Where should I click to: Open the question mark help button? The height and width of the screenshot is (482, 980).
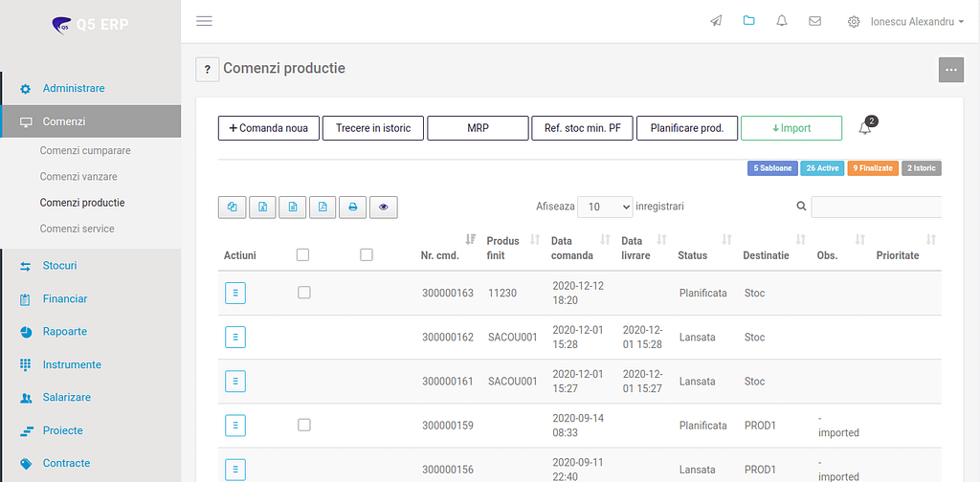(x=208, y=69)
